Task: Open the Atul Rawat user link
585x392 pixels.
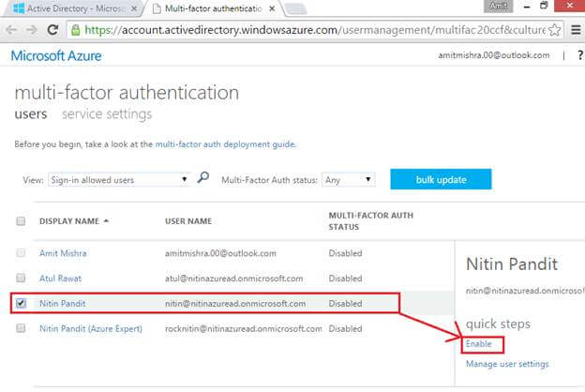Action: point(60,279)
